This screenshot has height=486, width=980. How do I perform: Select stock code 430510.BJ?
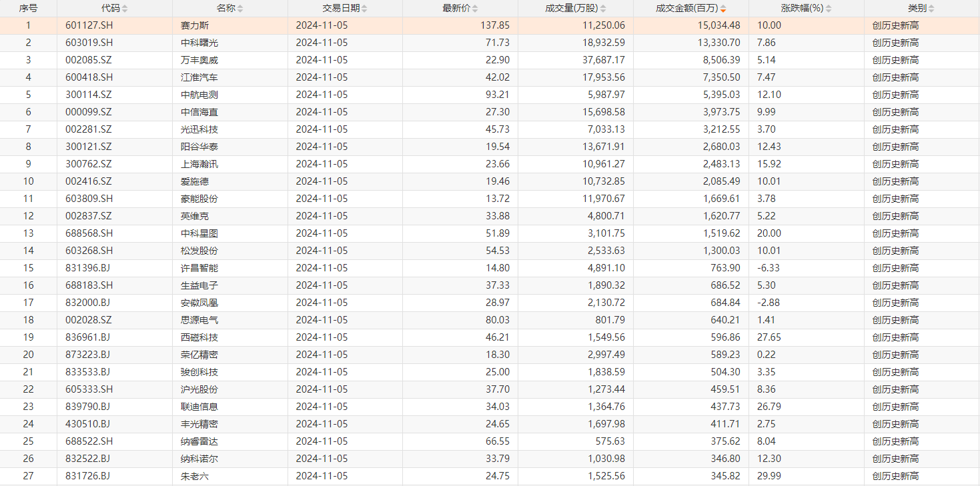89,424
